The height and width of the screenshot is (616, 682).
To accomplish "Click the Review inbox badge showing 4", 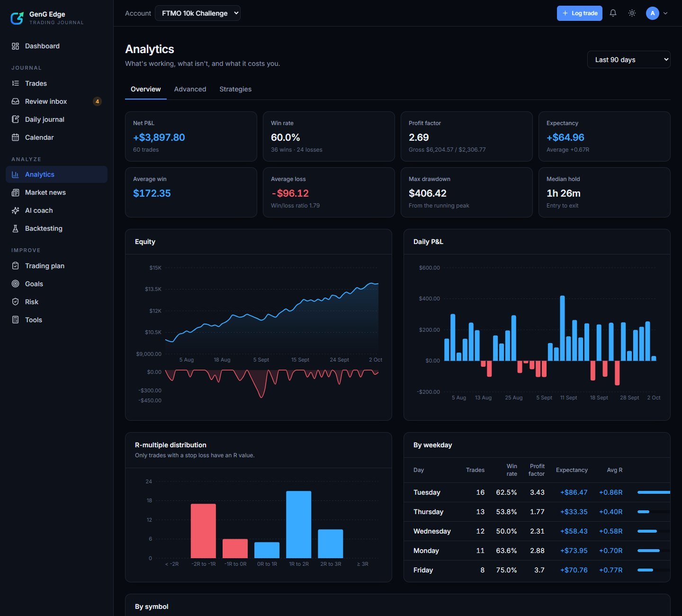I will point(97,101).
